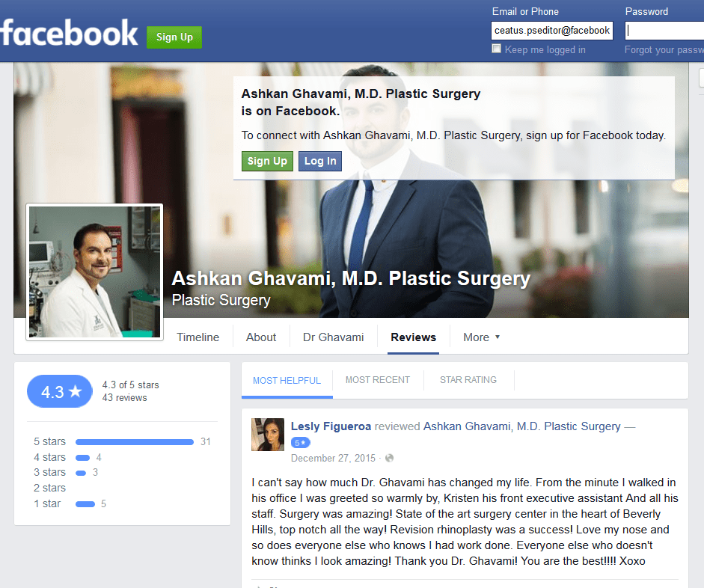The height and width of the screenshot is (588, 704).
Task: Click the reviewed page name link in Lesly's review
Action: pos(521,426)
